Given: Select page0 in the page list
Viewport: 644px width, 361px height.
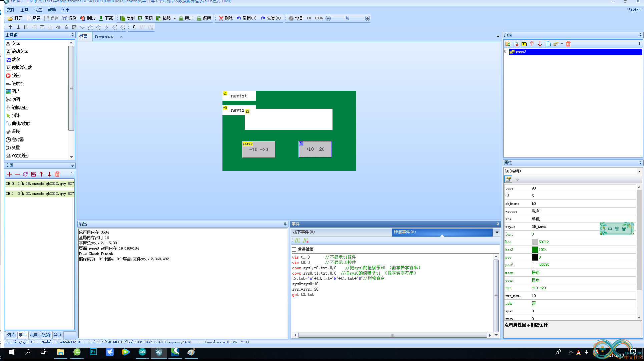Looking at the screenshot, I should pos(575,52).
